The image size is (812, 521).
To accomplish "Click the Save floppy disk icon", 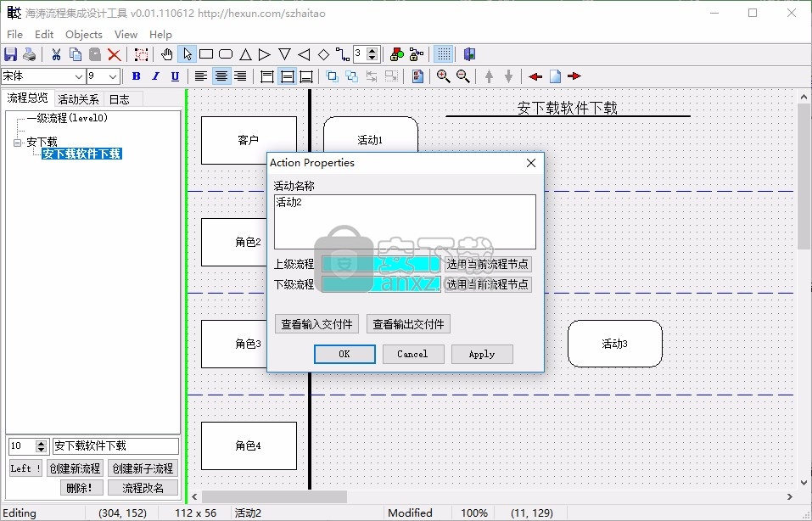I will [x=10, y=54].
